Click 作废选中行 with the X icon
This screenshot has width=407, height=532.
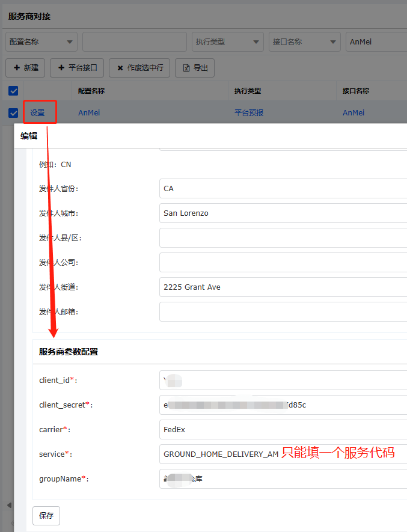pyautogui.click(x=139, y=68)
